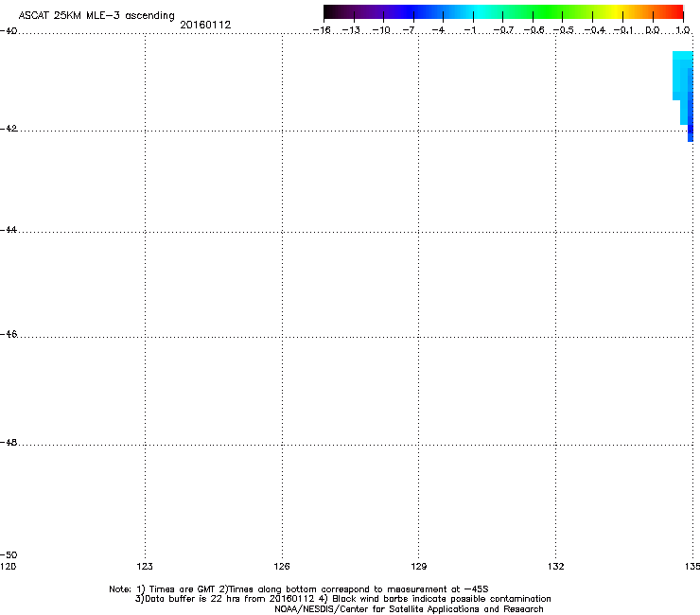Click the NOAA/NESDIS Center for Satellite Applications credit

(x=409, y=609)
